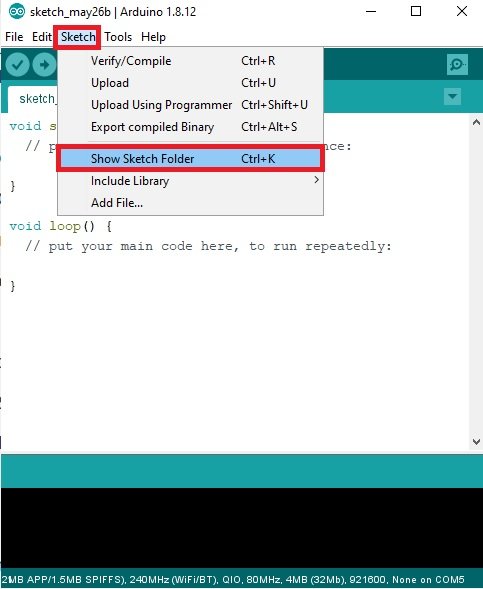Click the Upload arrow toolbar icon
The width and height of the screenshot is (483, 589).
tap(44, 65)
